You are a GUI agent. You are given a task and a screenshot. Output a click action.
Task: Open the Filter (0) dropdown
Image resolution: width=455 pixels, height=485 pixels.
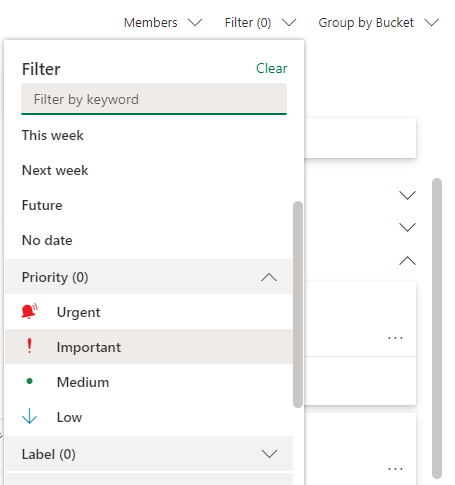(x=260, y=23)
